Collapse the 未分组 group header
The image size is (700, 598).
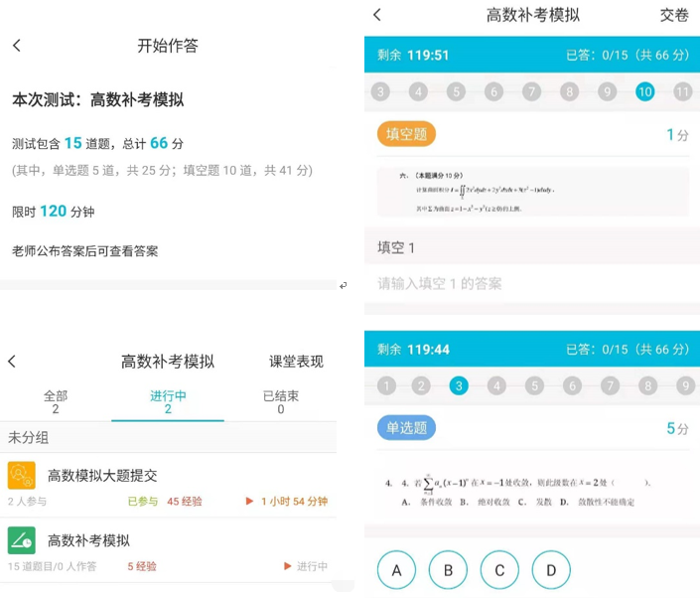tap(30, 437)
